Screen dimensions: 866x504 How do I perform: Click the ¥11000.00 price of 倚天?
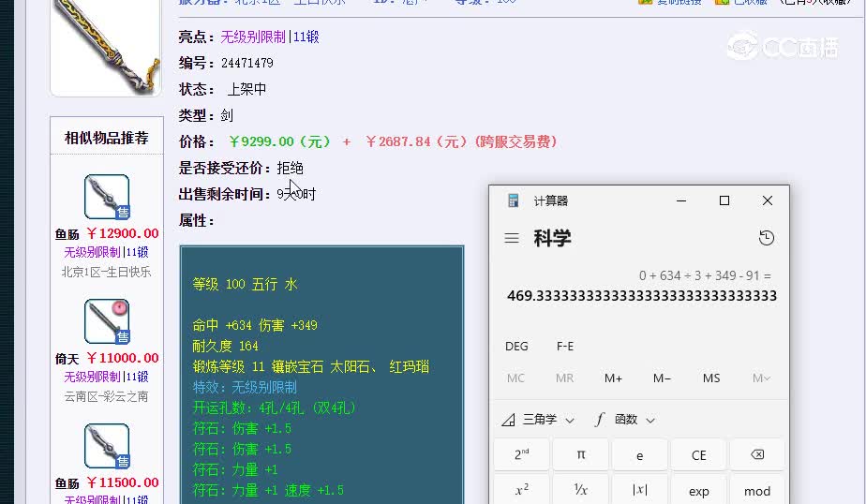[123, 358]
